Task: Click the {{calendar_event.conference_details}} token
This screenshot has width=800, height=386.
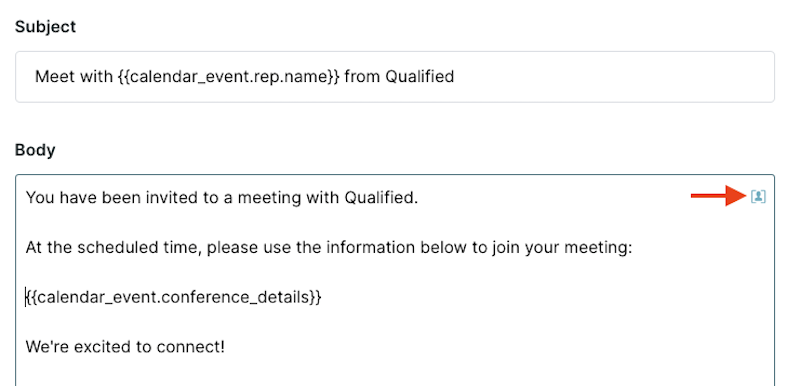Action: (174, 297)
